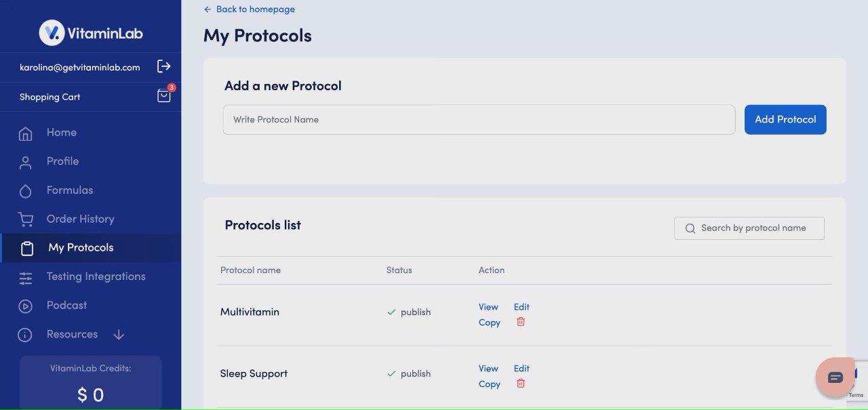Viewport: 868px width, 410px height.
Task: Click the Podcast play icon in sidebar
Action: [x=26, y=306]
